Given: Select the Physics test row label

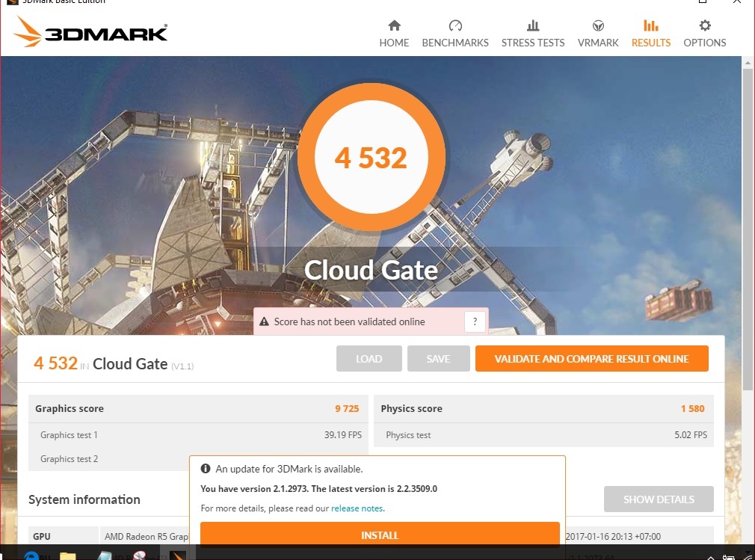Looking at the screenshot, I should pyautogui.click(x=408, y=435).
